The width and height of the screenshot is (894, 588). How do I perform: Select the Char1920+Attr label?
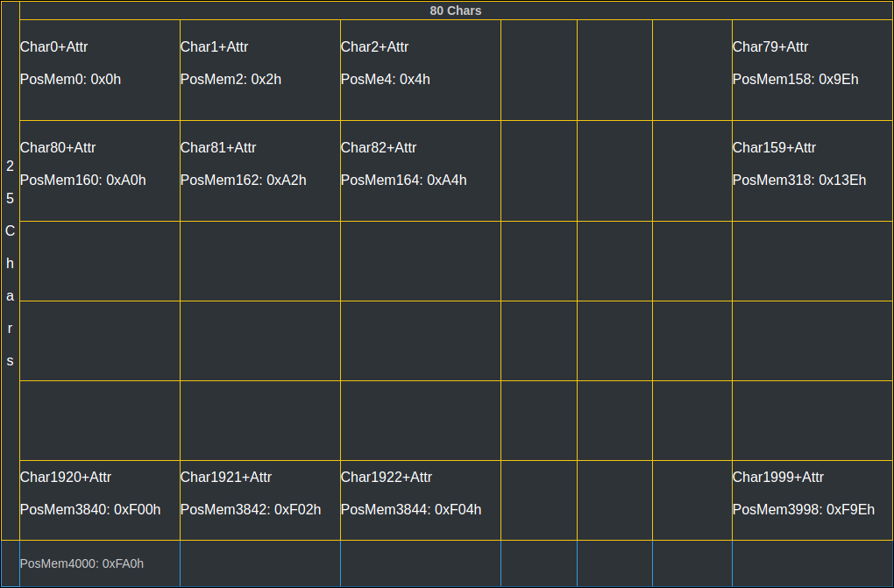click(x=66, y=478)
